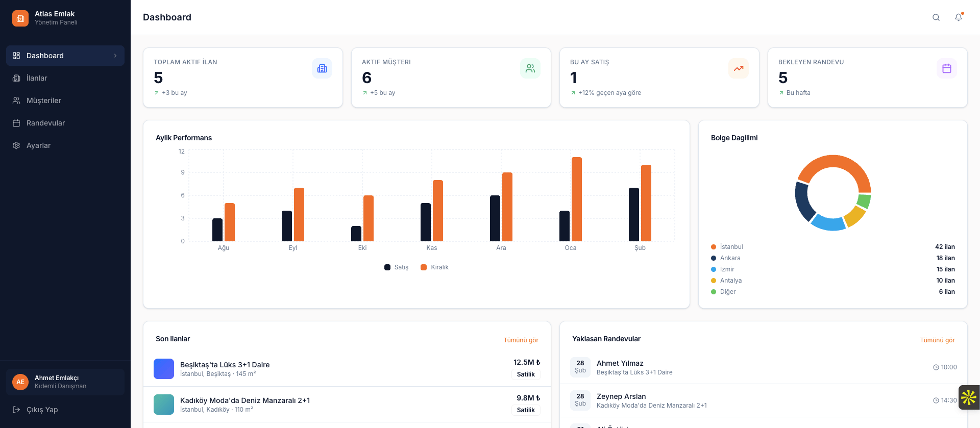Click the Toplam Aktif İlan card label
Viewport: 980px width, 428px height.
(x=185, y=62)
